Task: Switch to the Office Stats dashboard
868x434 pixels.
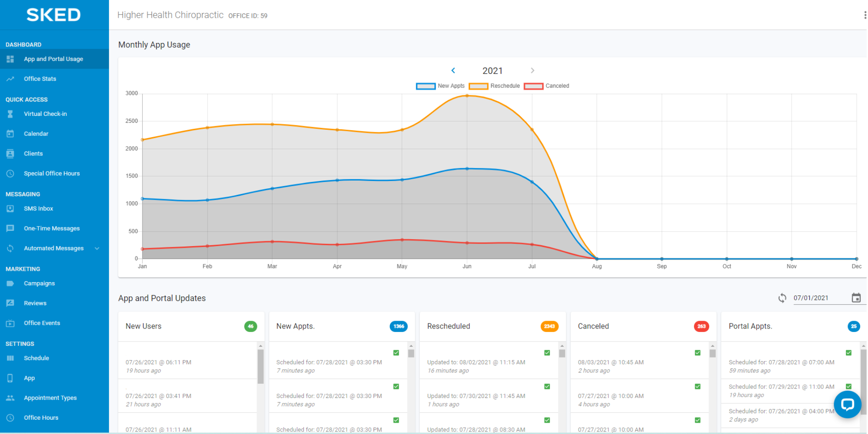Action: [40, 79]
